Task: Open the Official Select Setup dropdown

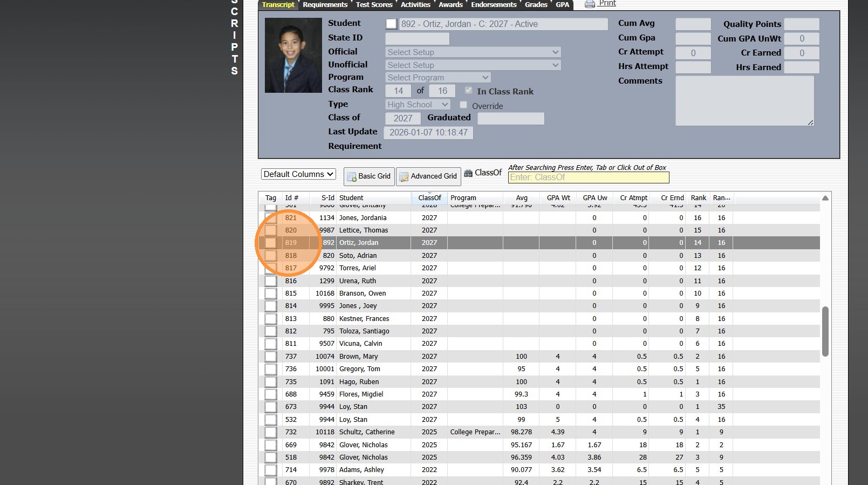Action: [473, 52]
